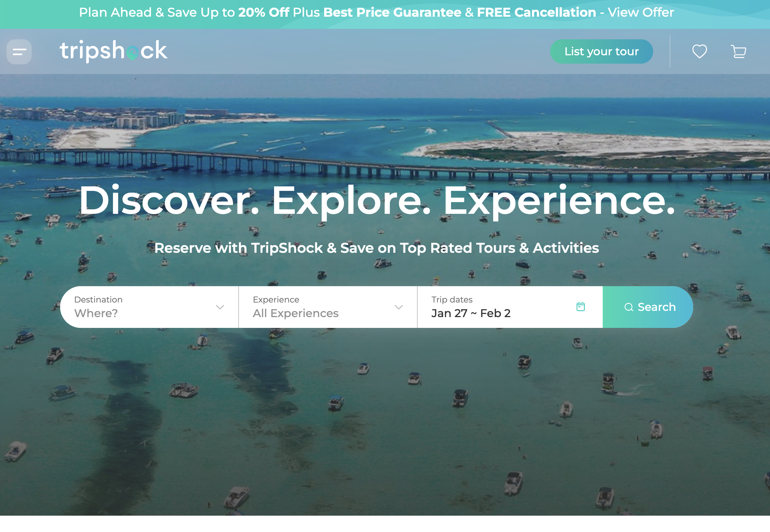Click the calendar icon in Trip dates
The width and height of the screenshot is (770, 532).
(x=580, y=307)
